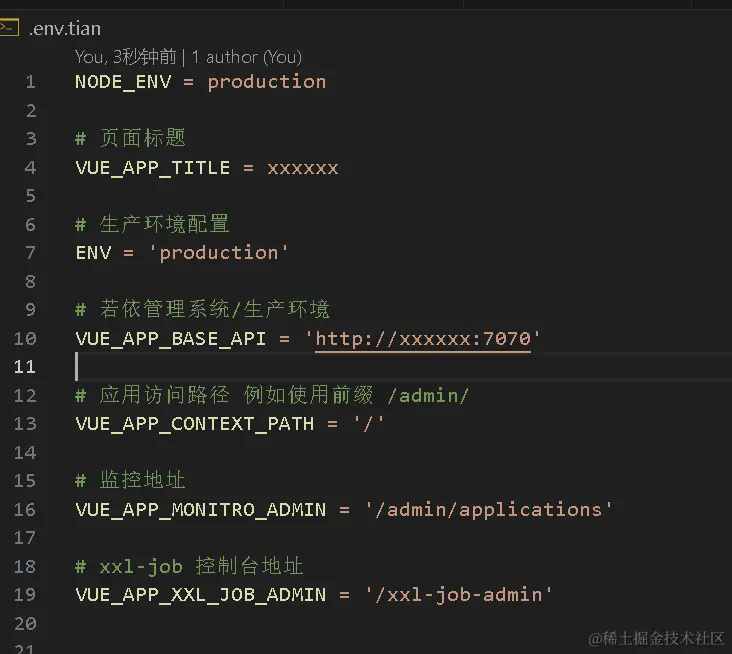Click line number 19 in the gutter
This screenshot has height=654, width=732.
(26, 595)
